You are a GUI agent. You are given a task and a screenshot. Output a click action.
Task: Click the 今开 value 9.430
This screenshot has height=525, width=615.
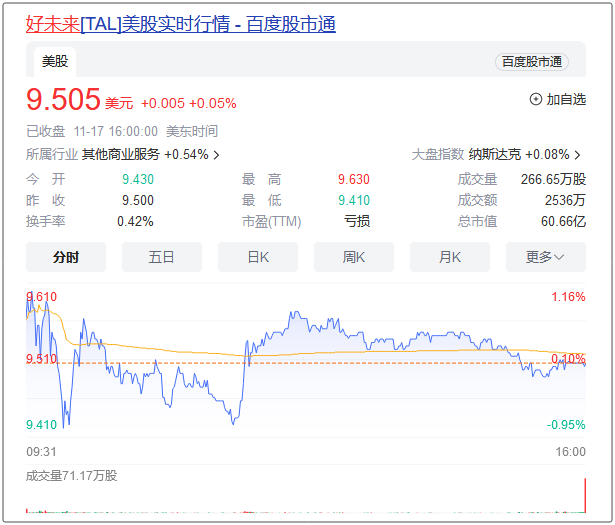pos(138,180)
